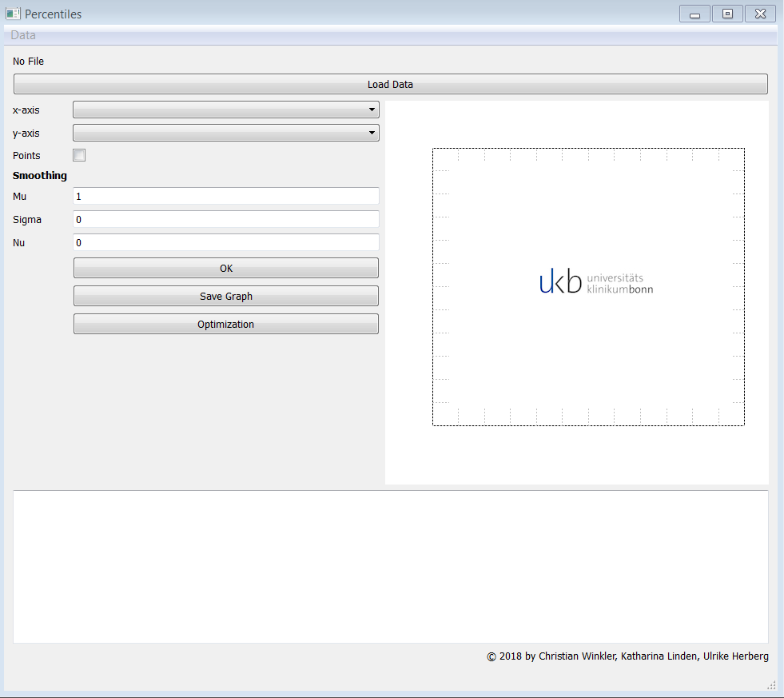Click the Load Data button

(391, 84)
